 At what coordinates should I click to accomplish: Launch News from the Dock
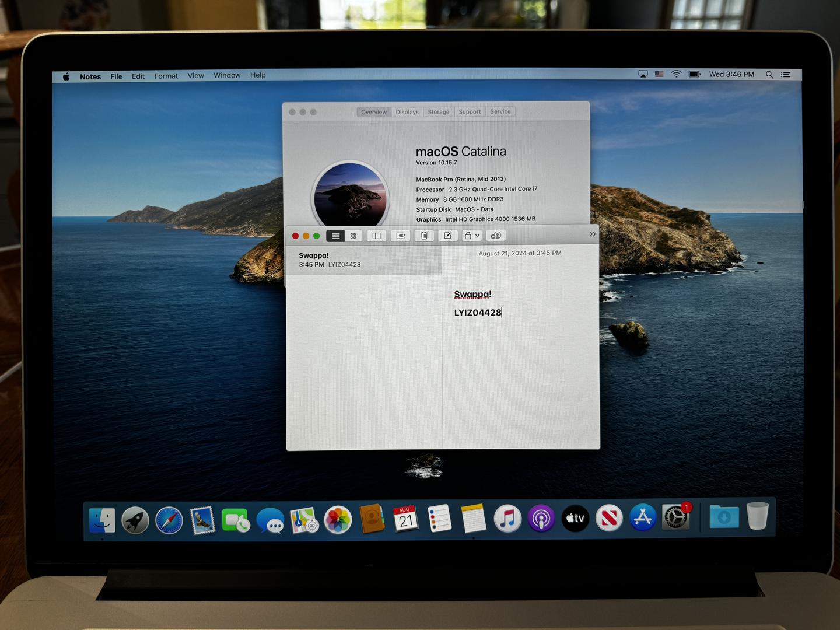[x=609, y=518]
